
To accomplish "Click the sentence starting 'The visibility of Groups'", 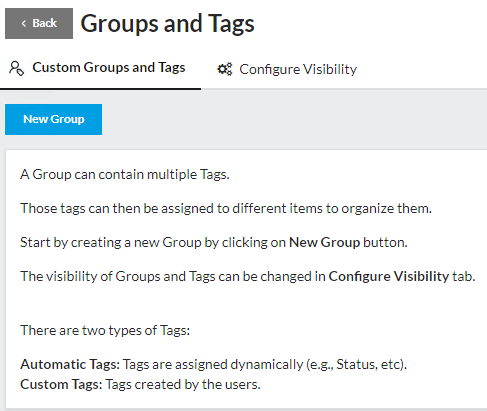I will [248, 276].
